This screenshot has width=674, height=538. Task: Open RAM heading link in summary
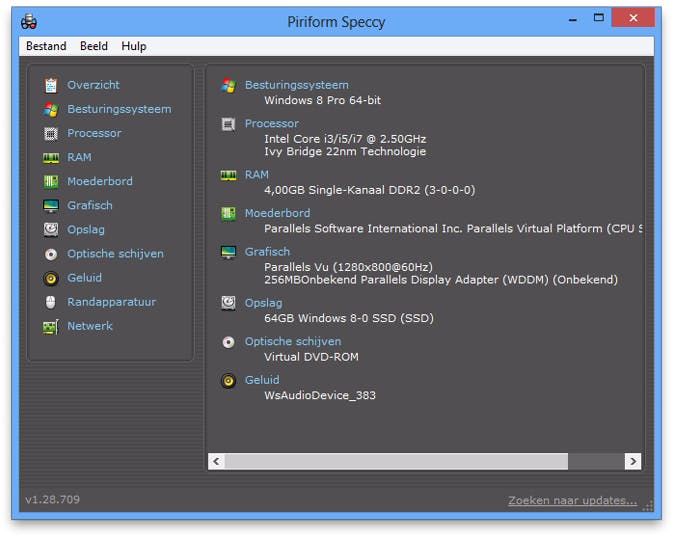[x=257, y=175]
